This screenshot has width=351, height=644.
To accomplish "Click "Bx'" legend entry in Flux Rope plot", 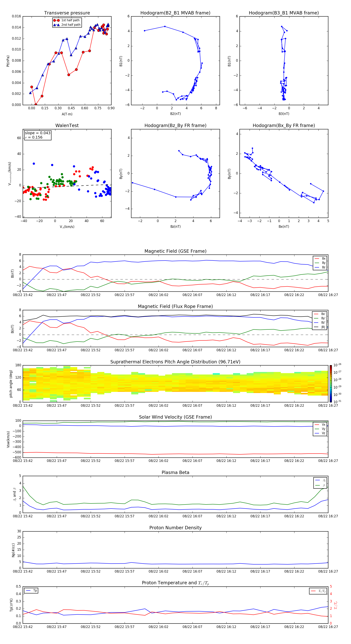I will tap(320, 314).
